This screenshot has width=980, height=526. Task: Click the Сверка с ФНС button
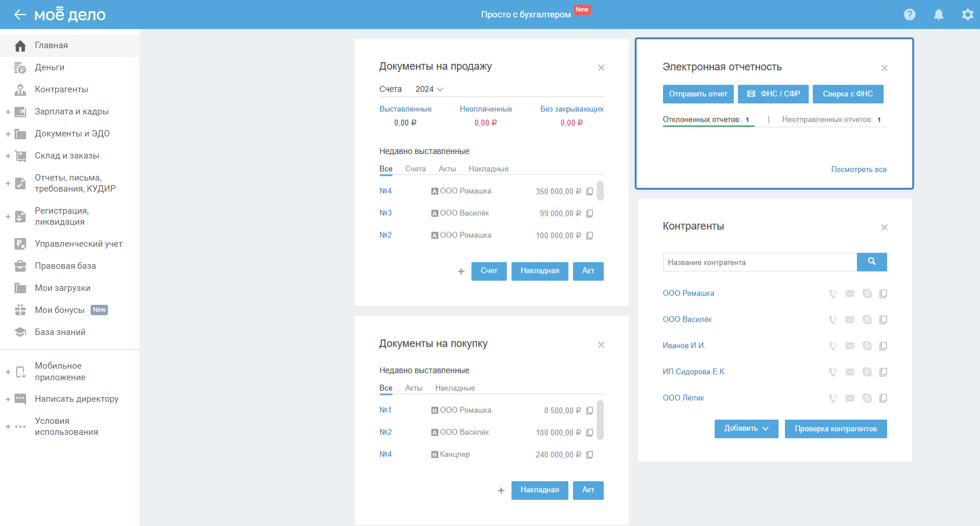pyautogui.click(x=848, y=94)
